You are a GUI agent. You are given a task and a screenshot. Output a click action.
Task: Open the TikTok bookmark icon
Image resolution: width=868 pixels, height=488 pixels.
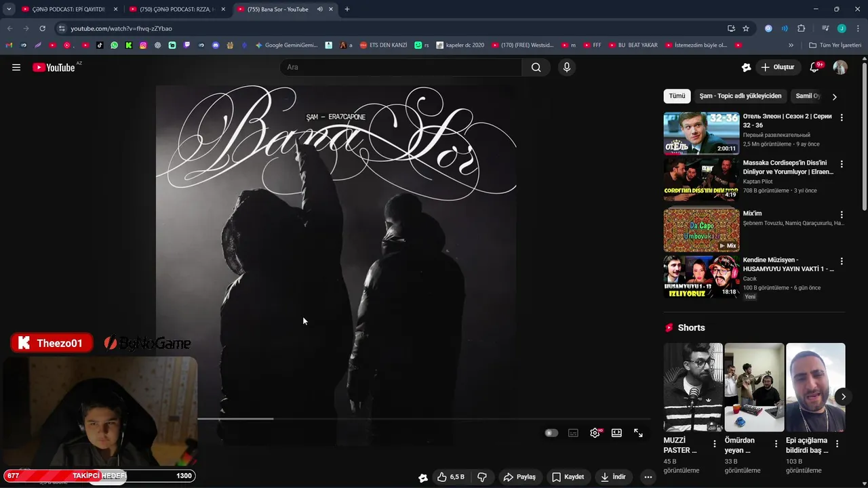click(x=100, y=45)
